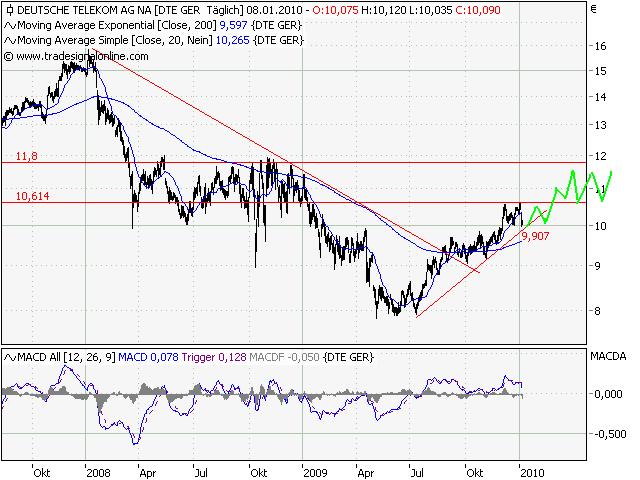Click the [DTE GER Täglich] symbol label
640x480 pixels.
point(199,10)
